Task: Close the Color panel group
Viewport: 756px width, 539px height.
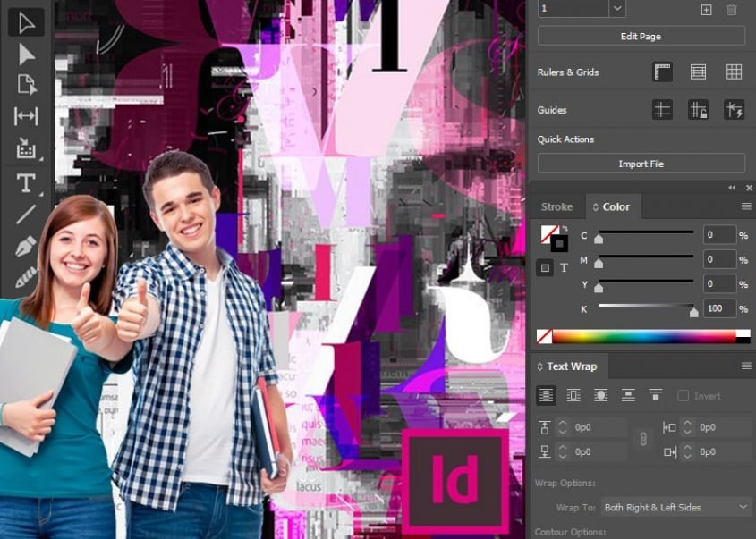Action: 749,188
